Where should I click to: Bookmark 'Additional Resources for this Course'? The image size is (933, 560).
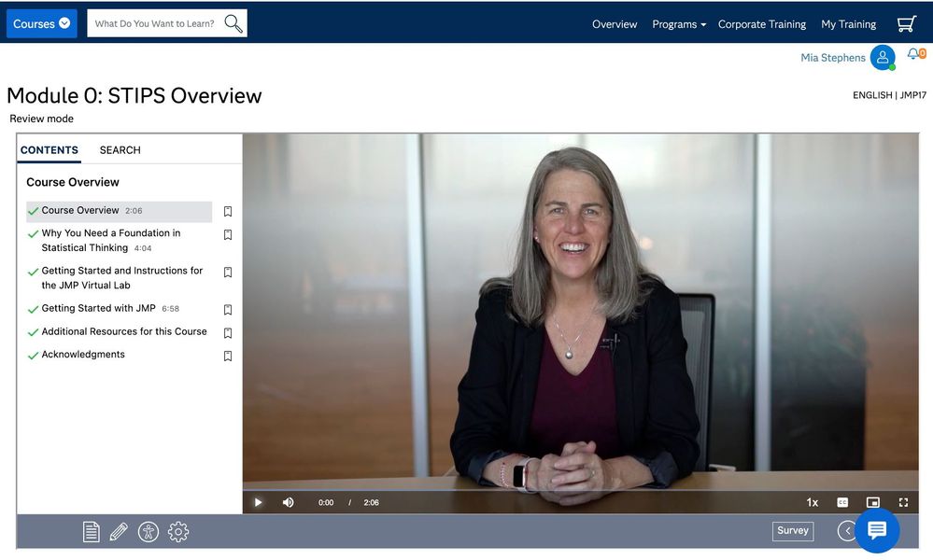tap(228, 333)
